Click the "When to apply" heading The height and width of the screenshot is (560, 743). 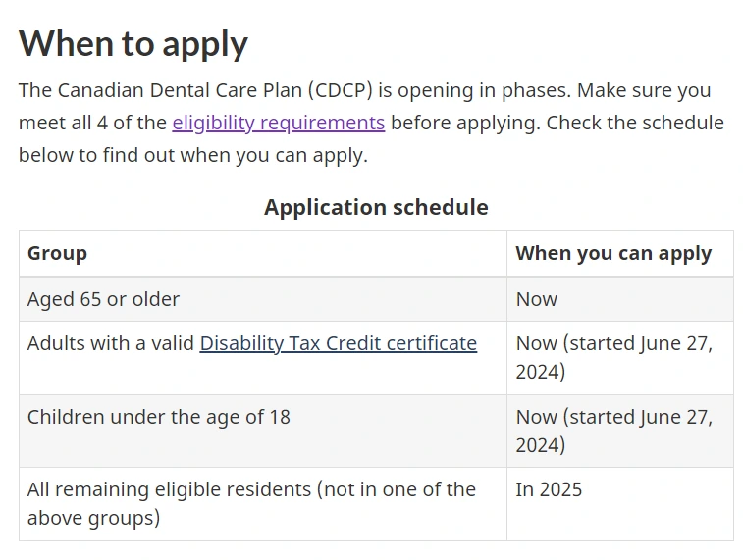pos(133,44)
